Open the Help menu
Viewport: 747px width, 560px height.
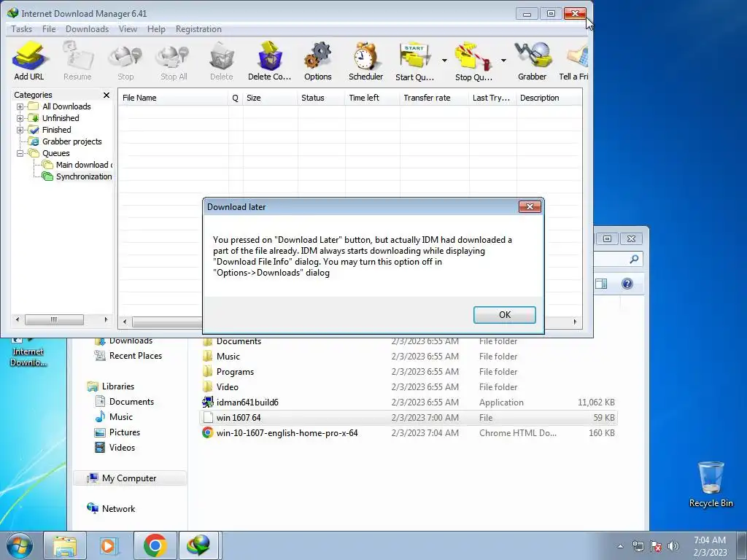(x=156, y=29)
